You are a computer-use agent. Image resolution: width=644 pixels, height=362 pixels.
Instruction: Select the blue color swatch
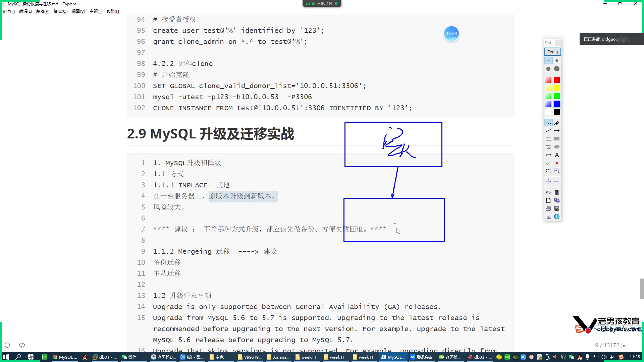557,104
